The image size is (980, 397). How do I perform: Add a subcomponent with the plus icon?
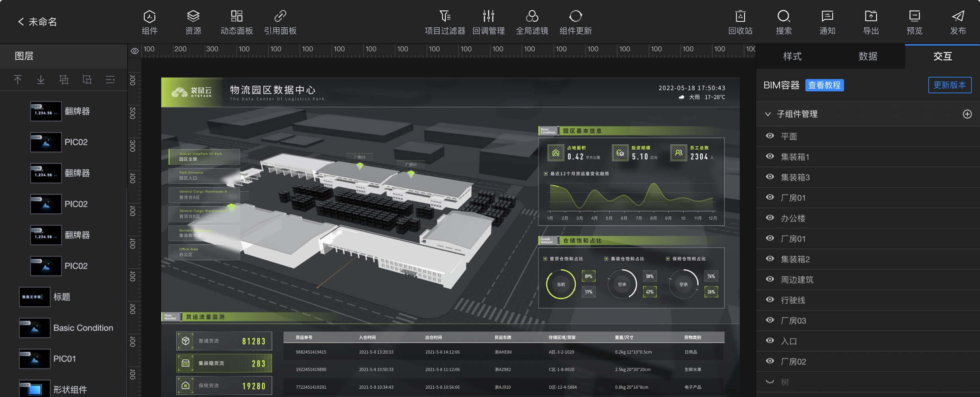(x=968, y=114)
